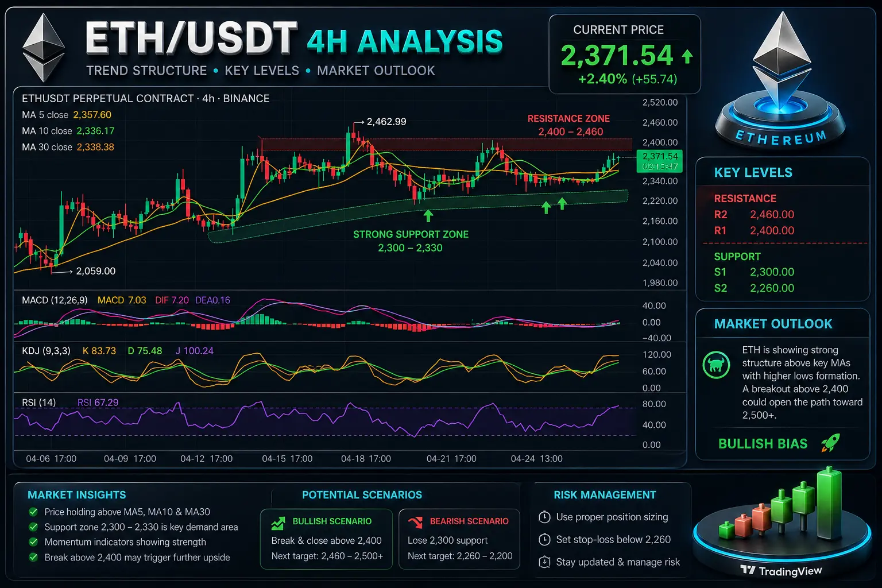Click the red falling chart icon of Bearish Scenario

pos(415,522)
